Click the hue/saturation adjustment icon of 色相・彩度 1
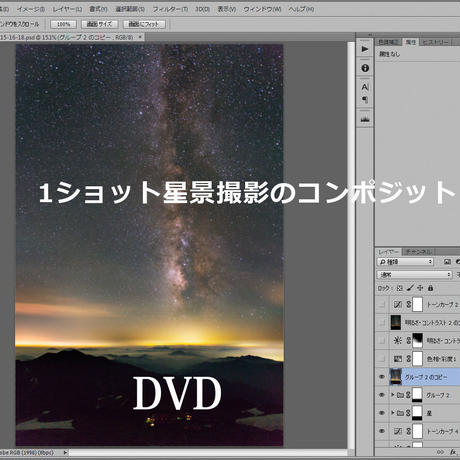460x460 pixels. (x=398, y=359)
